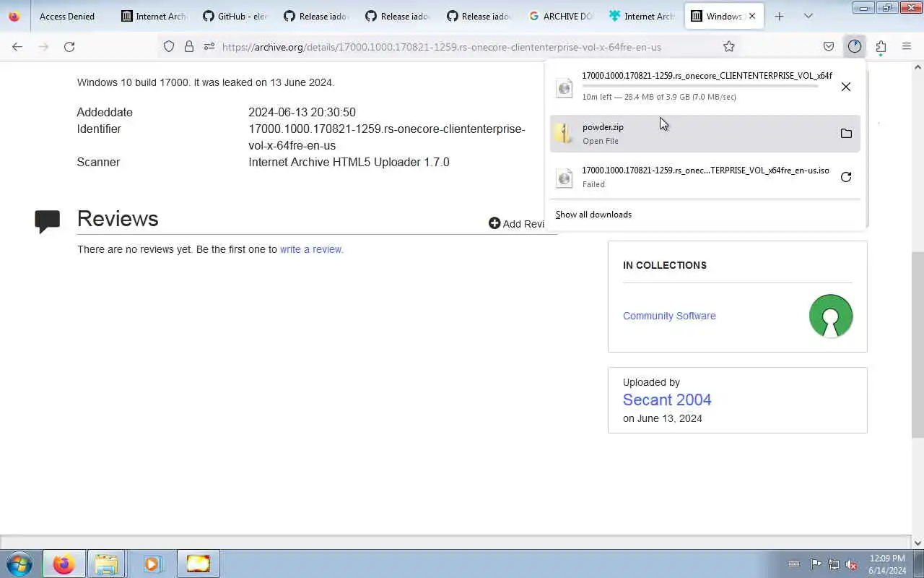Switch to the first Internet Archive tab
Screen dimensions: 924x578
pos(154,16)
